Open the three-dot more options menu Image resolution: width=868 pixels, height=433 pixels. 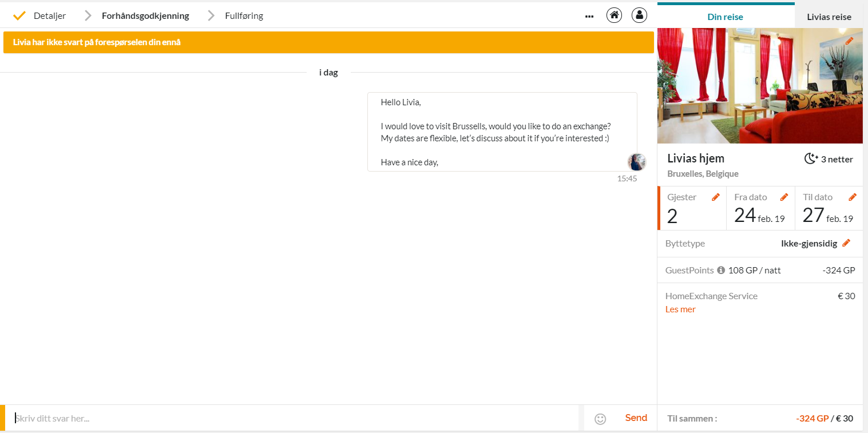click(x=589, y=17)
